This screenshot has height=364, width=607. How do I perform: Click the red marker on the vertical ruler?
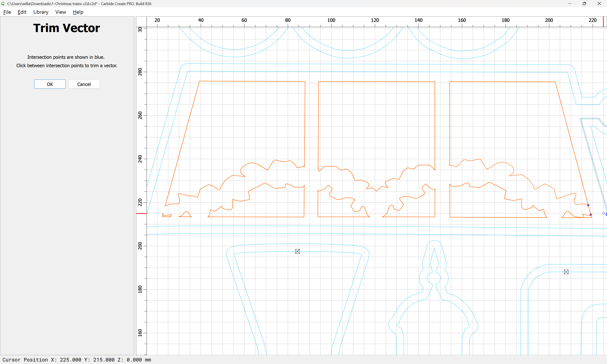[141, 214]
